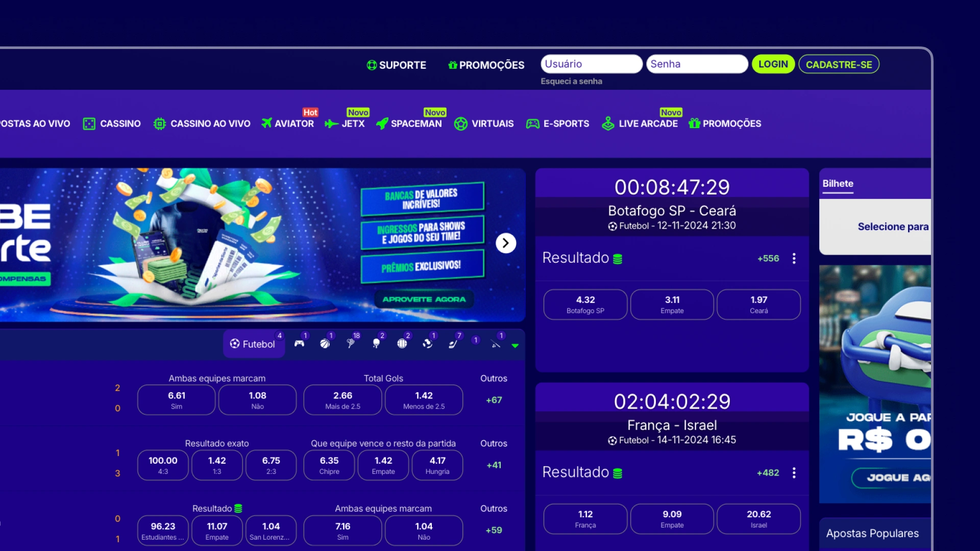Open the Spaceman game tab

coord(410,123)
